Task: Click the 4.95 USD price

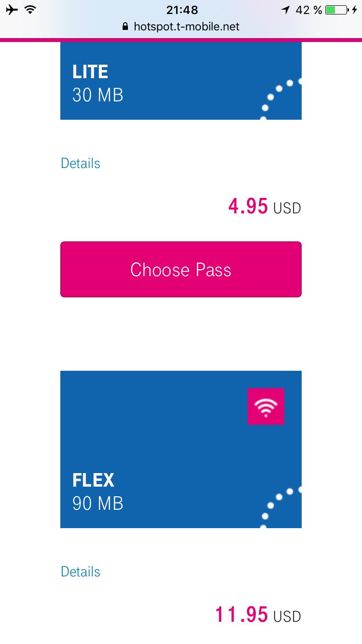Action: (265, 207)
